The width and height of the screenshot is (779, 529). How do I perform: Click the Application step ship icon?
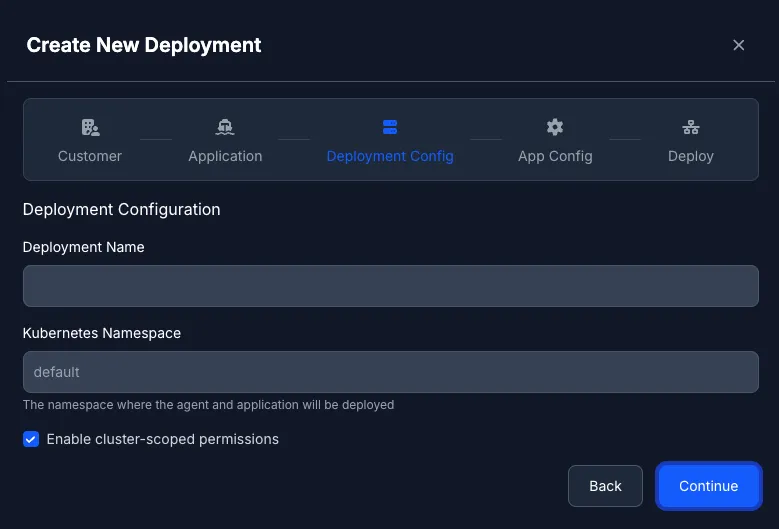225,127
